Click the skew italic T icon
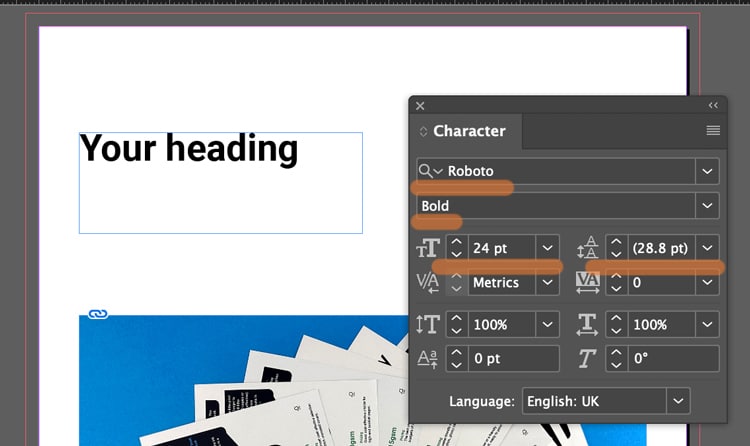The width and height of the screenshot is (750, 446). (587, 358)
